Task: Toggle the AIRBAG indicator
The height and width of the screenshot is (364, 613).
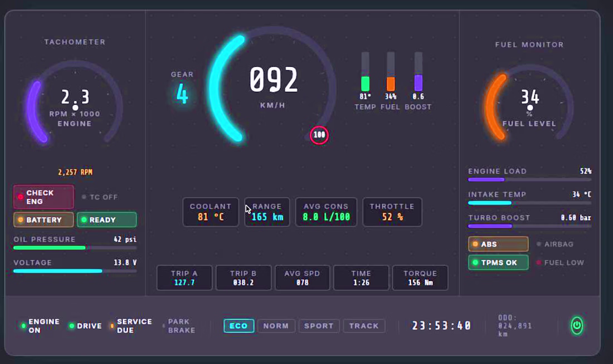Action: click(554, 244)
